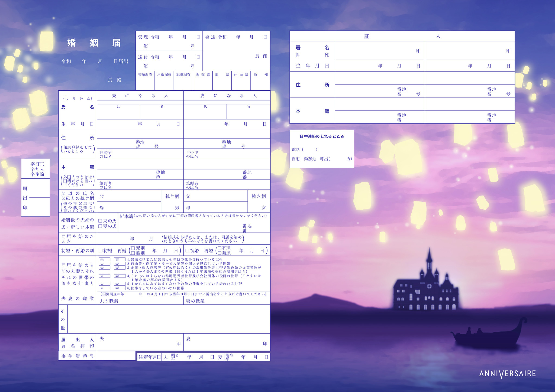Screen dimensions: 555x392
Task: Click the 字訂正 correction label
Action: (x=37, y=164)
